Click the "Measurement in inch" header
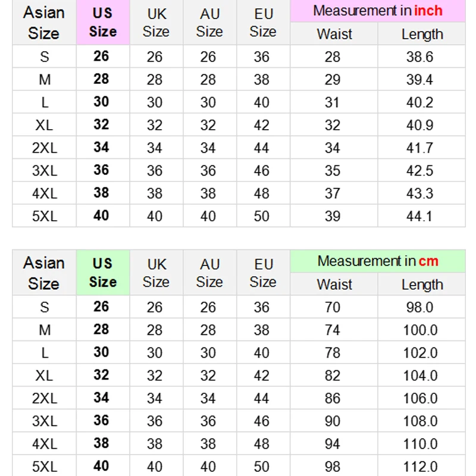The width and height of the screenshot is (476, 476). click(378, 11)
